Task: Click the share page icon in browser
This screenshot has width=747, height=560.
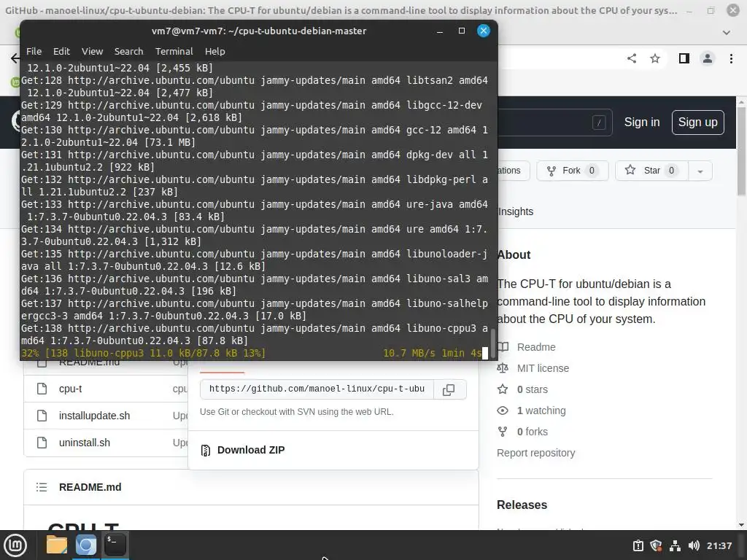Action: click(632, 58)
